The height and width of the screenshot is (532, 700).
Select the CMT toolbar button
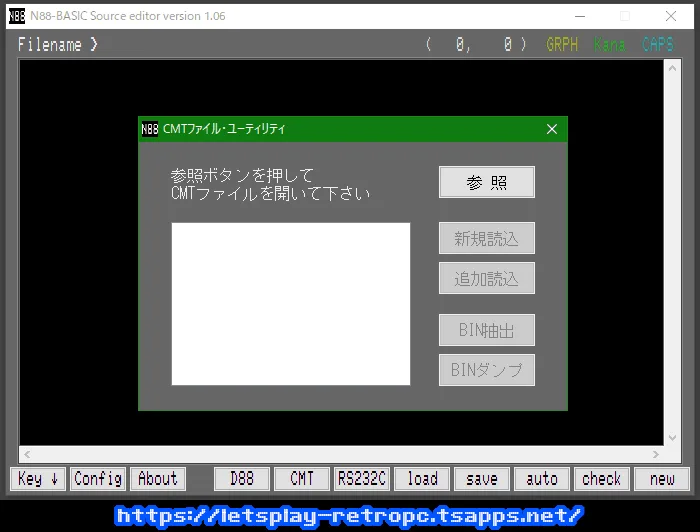pos(302,479)
